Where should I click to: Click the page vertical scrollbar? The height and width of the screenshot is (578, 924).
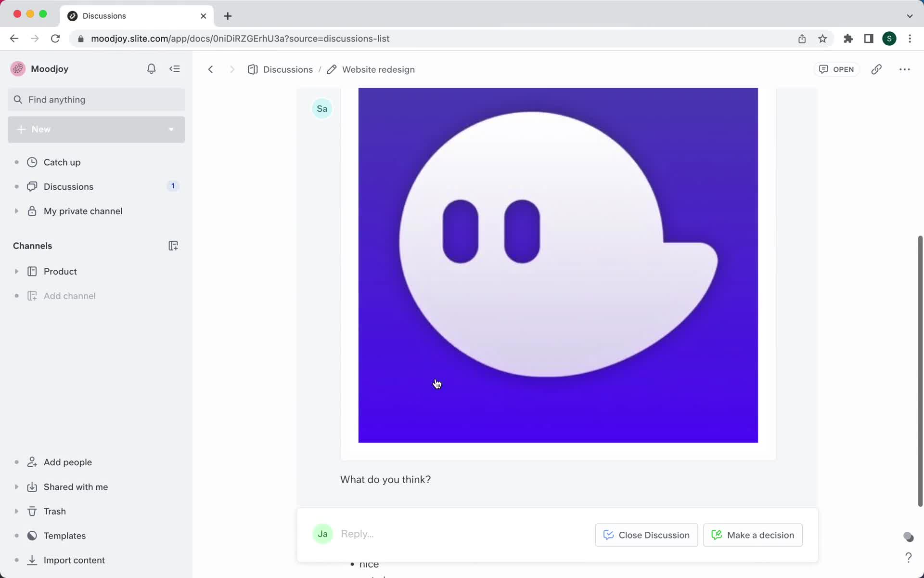[920, 371]
